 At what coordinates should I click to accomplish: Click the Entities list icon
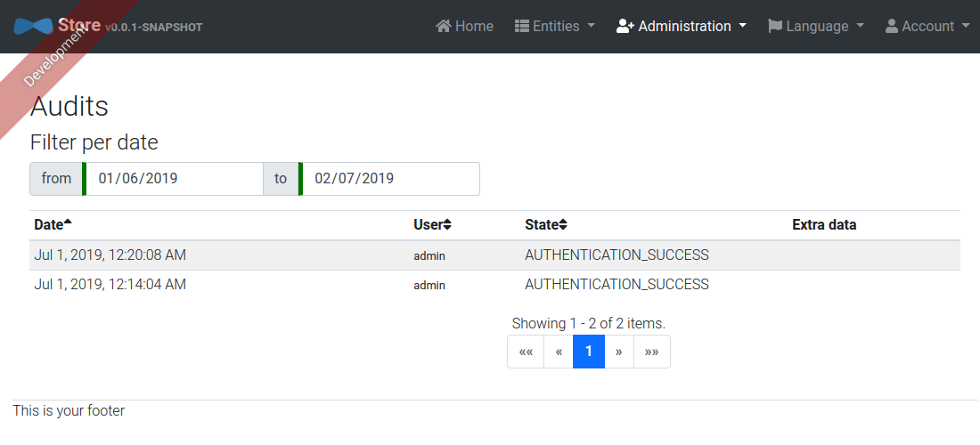point(522,26)
